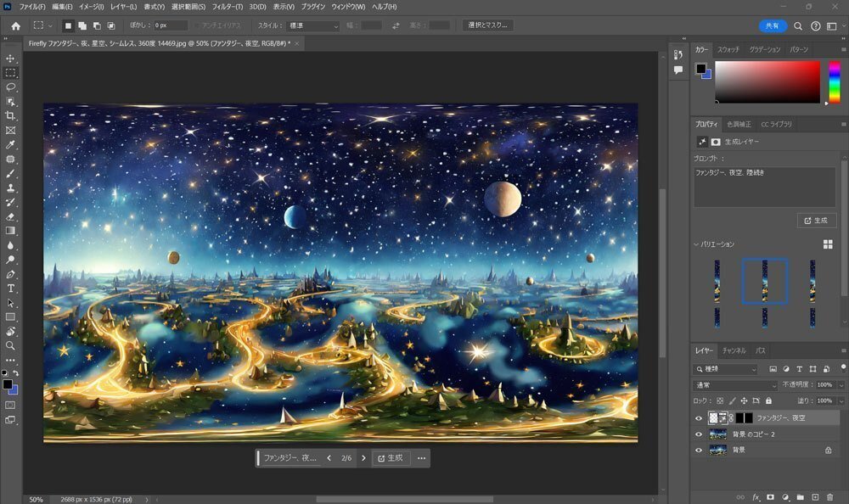This screenshot has width=849, height=504.
Task: Select the Rectangular Marquee tool in toolbox
Action: coord(10,72)
